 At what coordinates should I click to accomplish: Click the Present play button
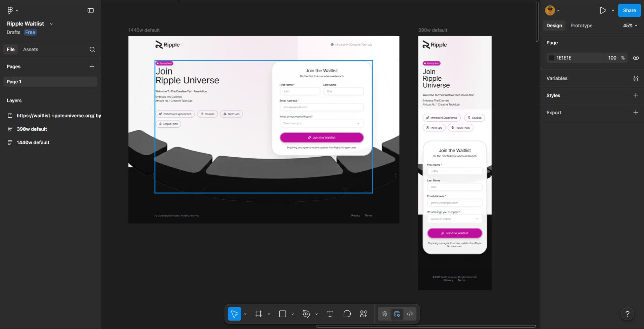pos(603,10)
